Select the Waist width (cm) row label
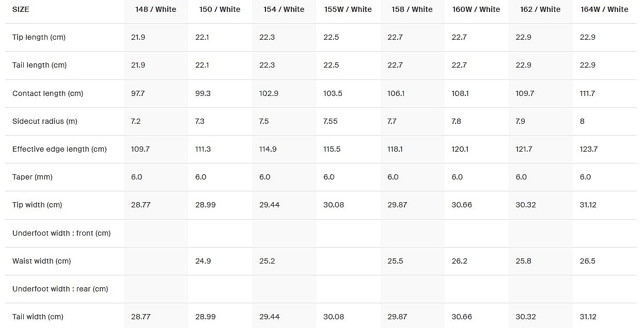The height and width of the screenshot is (328, 644). pyautogui.click(x=41, y=261)
